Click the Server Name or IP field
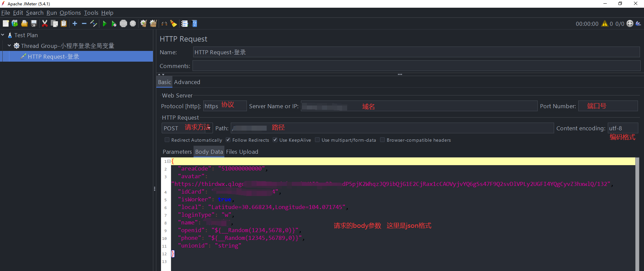Image resolution: width=644 pixels, height=271 pixels. pyautogui.click(x=419, y=106)
